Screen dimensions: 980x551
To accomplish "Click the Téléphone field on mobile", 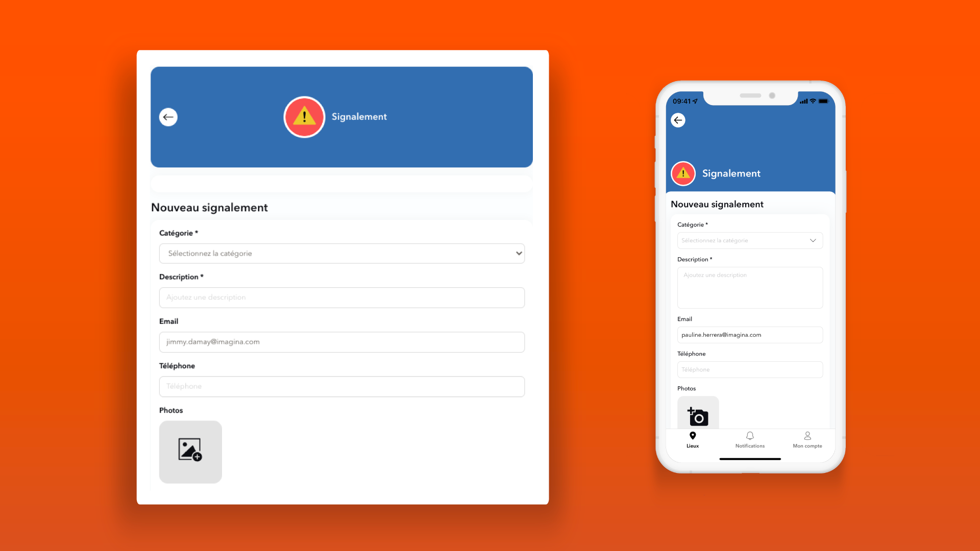I will 749,369.
